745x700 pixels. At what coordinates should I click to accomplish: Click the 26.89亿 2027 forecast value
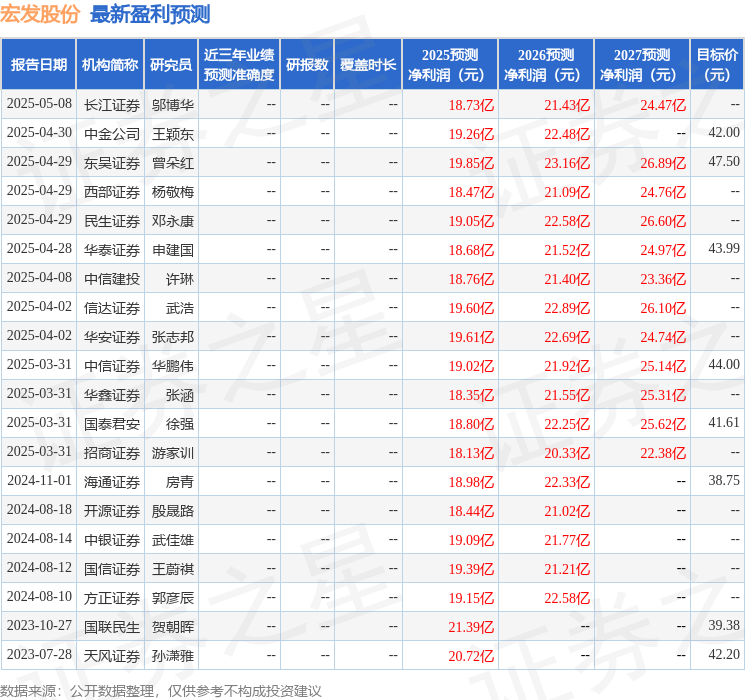pos(663,162)
